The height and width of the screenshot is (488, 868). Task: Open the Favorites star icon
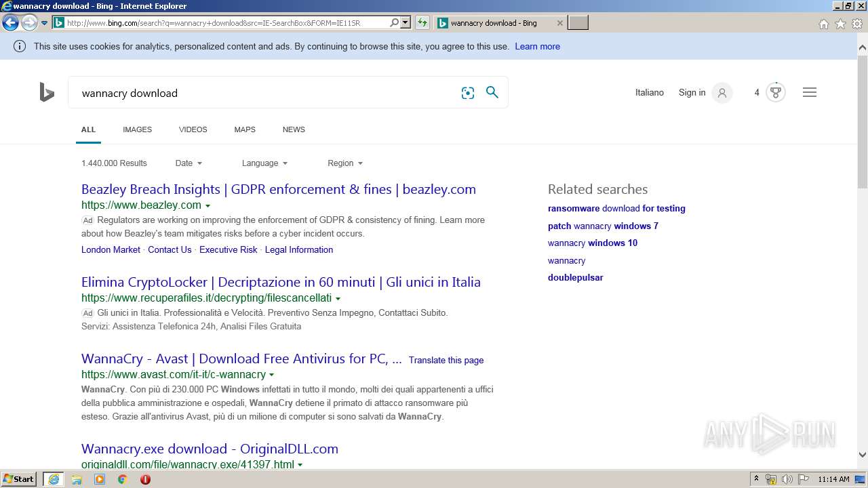(x=840, y=24)
